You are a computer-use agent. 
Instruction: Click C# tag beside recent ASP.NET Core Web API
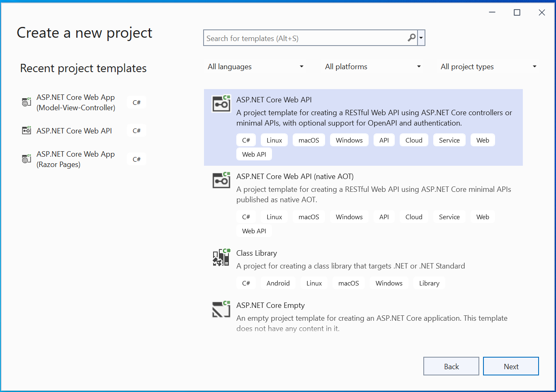[x=136, y=131]
